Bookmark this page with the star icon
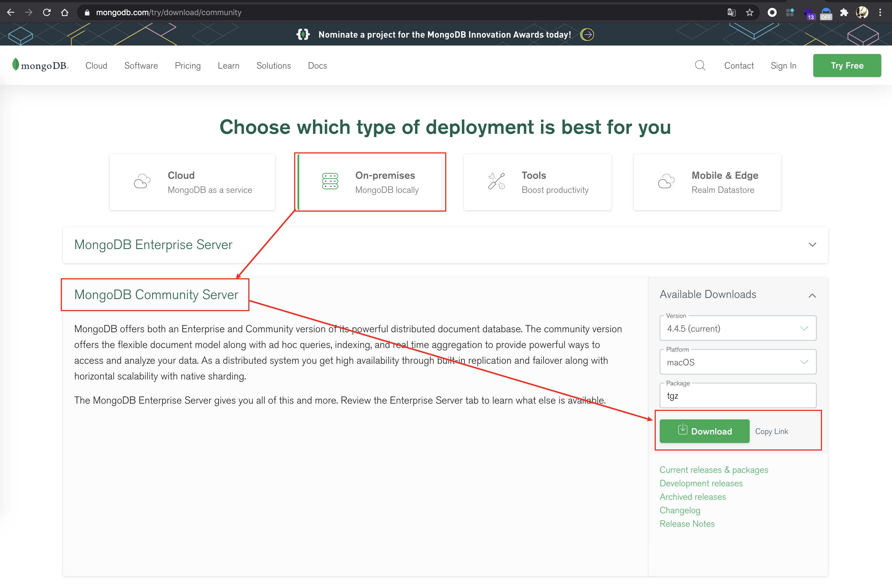Screen dimensions: 892x588 click(x=749, y=12)
